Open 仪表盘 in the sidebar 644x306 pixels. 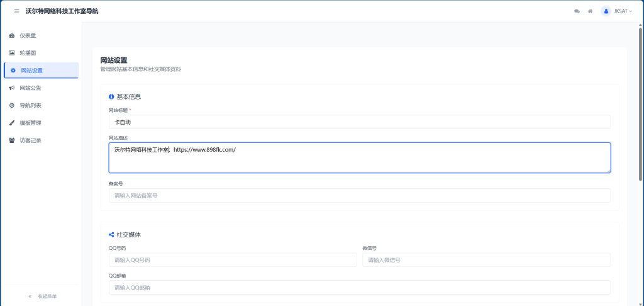[x=41, y=36]
